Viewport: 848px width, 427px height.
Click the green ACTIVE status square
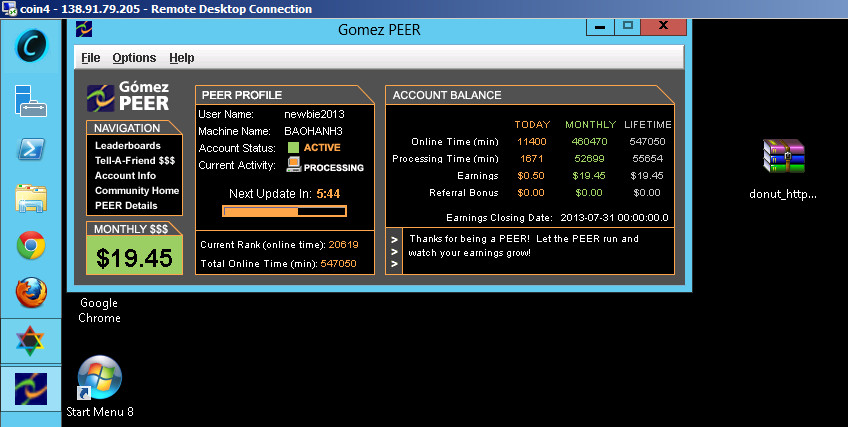click(x=293, y=148)
